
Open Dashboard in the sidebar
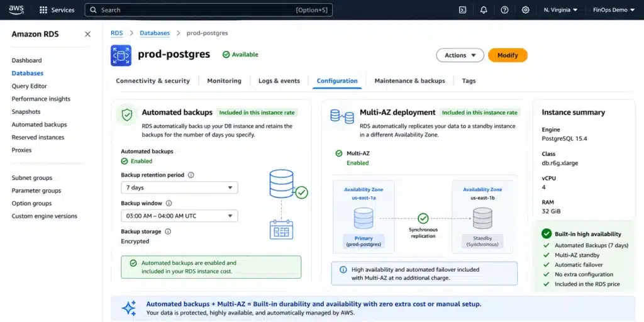(26, 60)
